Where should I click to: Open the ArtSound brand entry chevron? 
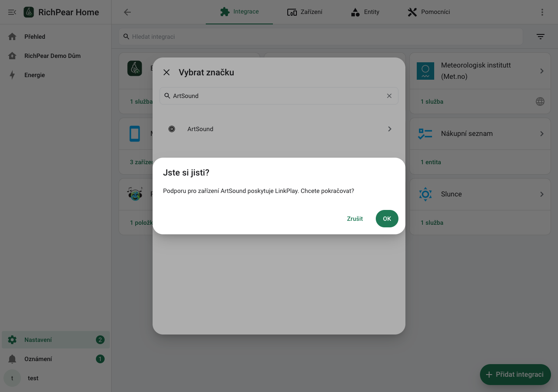tap(390, 129)
